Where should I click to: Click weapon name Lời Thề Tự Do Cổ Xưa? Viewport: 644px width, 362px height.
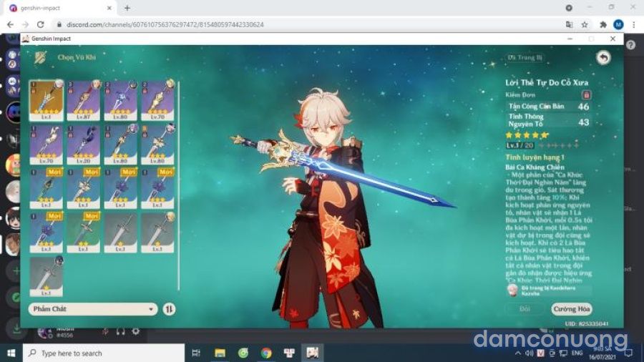(x=547, y=82)
